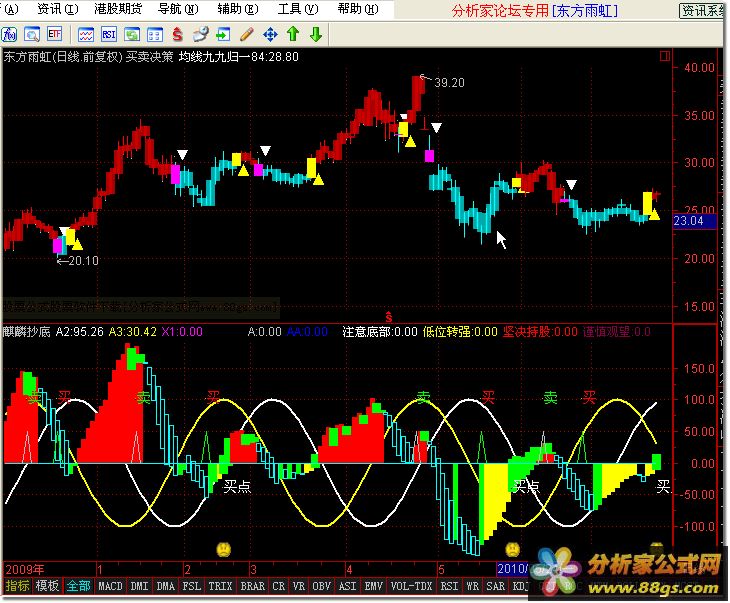This screenshot has height=603, width=730.
Task: Open the 帮助(H) menu
Action: [x=358, y=9]
